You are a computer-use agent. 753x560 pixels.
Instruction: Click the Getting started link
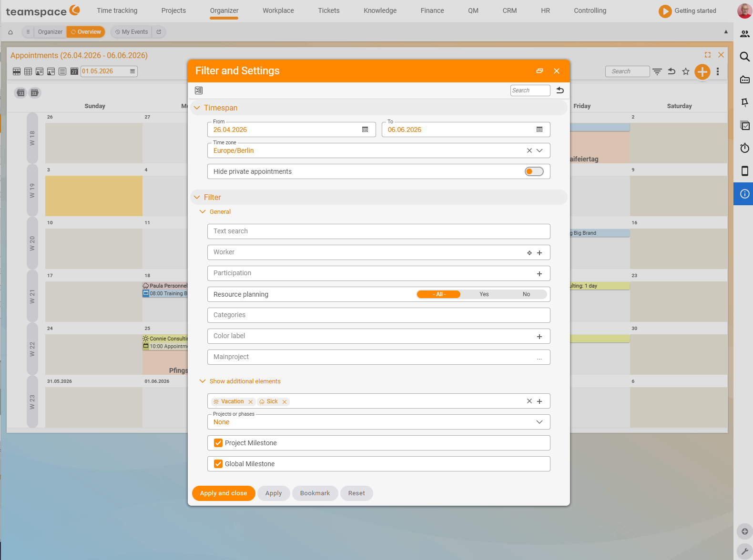point(688,11)
